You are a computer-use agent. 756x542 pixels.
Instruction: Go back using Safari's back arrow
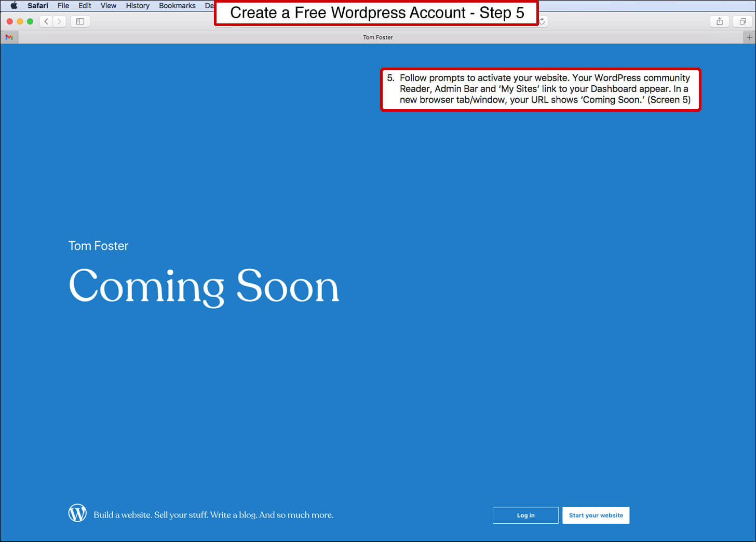46,21
